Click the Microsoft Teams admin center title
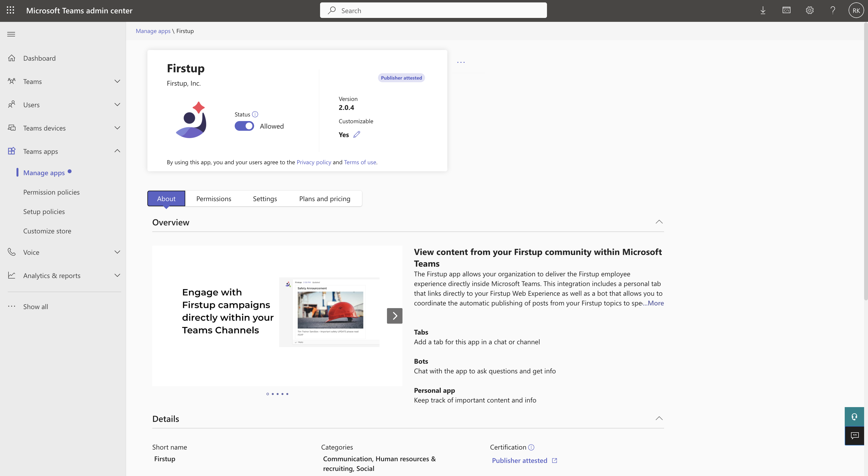 (x=79, y=10)
